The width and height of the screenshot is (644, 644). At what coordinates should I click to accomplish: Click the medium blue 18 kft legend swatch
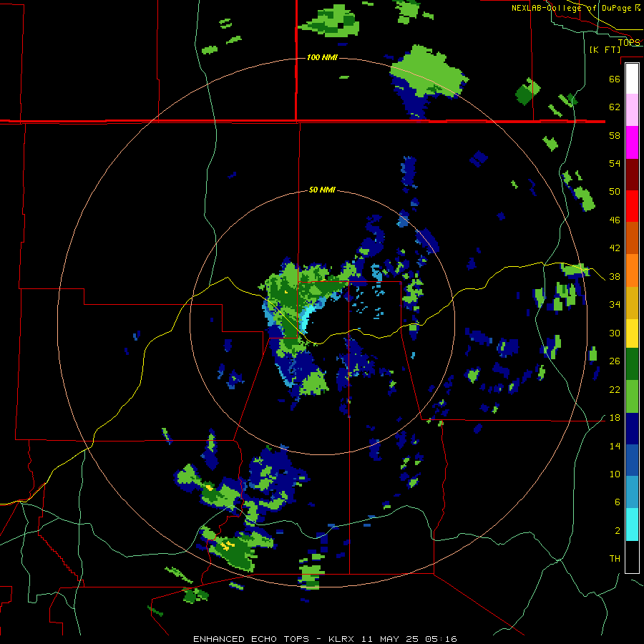click(x=632, y=460)
